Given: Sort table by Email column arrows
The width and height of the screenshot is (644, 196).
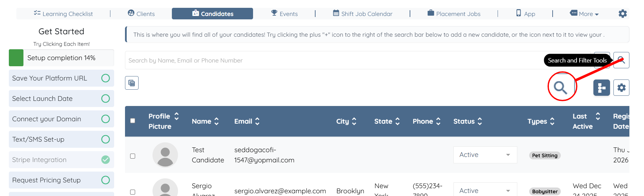Looking at the screenshot, I should click(x=257, y=121).
